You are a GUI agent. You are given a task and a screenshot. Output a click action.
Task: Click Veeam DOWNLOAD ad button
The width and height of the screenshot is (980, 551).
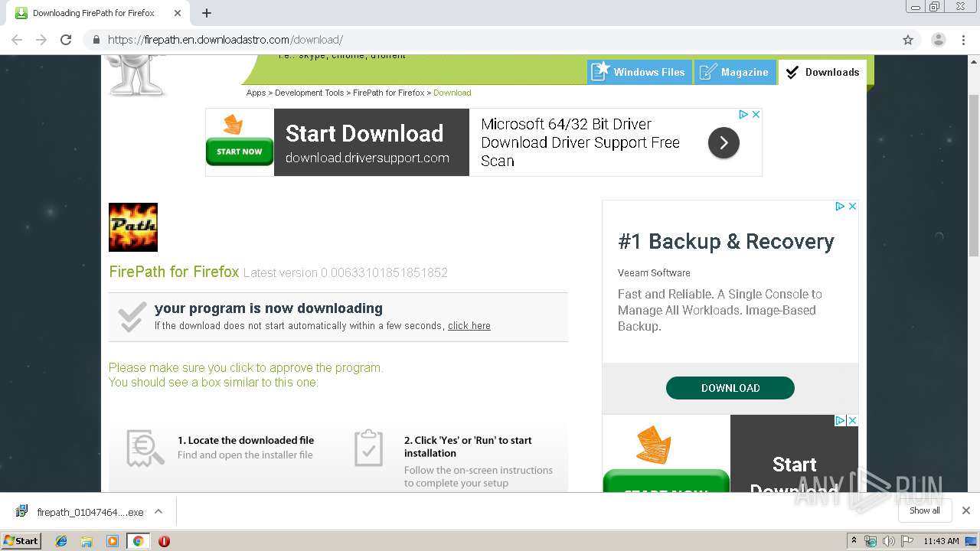(x=730, y=388)
